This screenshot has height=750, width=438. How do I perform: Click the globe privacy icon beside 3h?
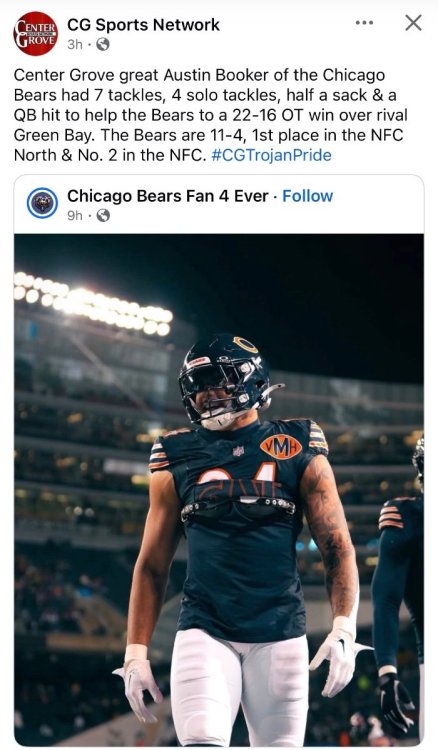coord(103,44)
